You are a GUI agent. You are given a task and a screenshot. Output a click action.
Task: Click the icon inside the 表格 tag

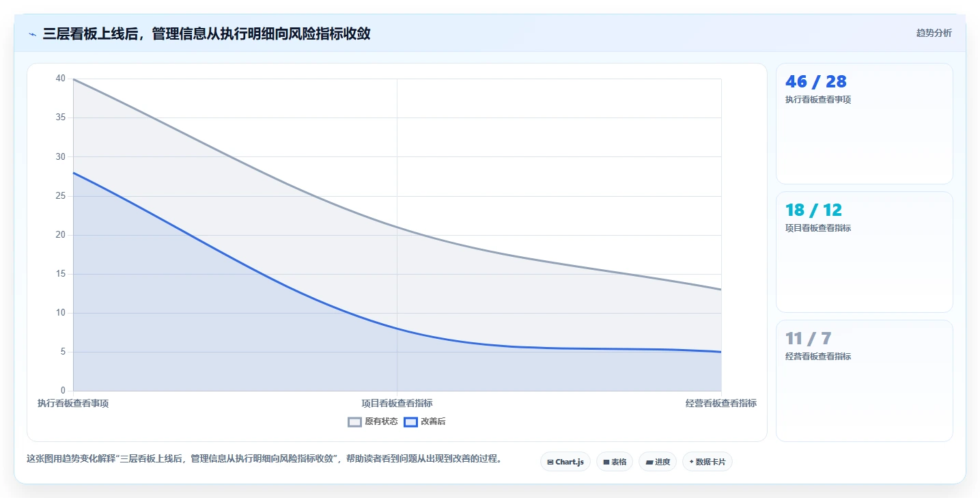click(x=606, y=462)
